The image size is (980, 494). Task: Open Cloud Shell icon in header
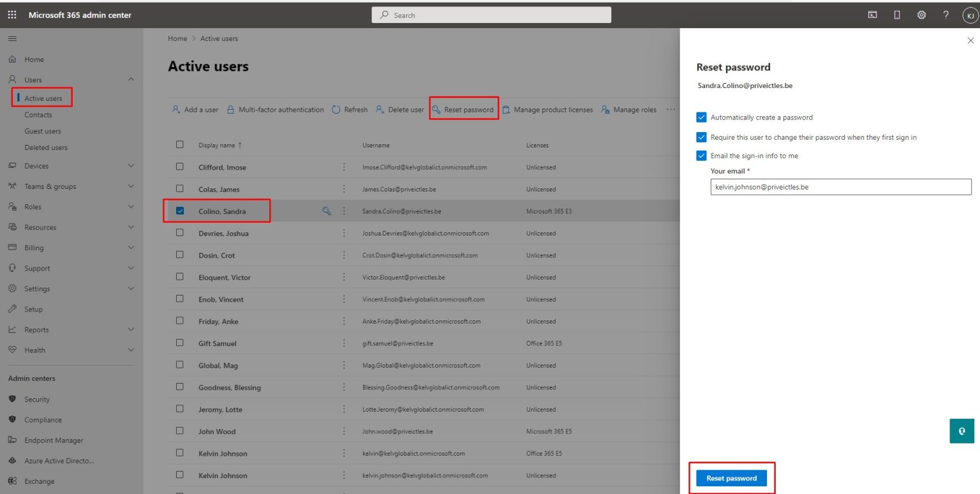[x=872, y=15]
